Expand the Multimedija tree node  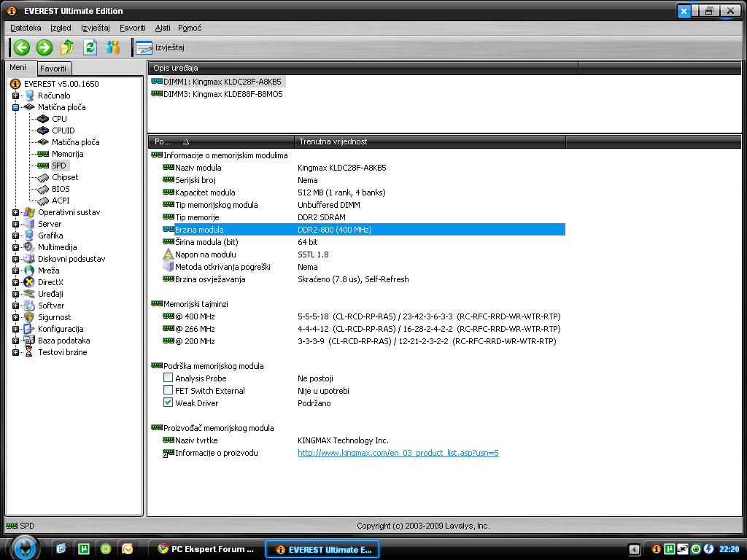click(x=15, y=247)
